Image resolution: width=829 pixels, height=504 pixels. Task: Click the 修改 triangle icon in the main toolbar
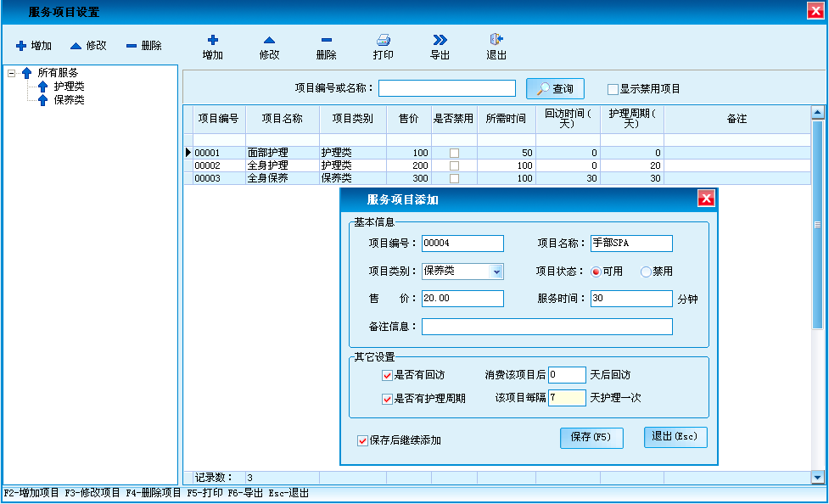click(269, 40)
